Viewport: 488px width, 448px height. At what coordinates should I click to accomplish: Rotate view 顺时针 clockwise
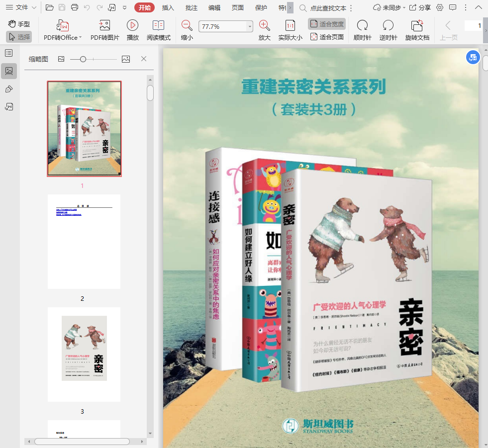pyautogui.click(x=362, y=30)
